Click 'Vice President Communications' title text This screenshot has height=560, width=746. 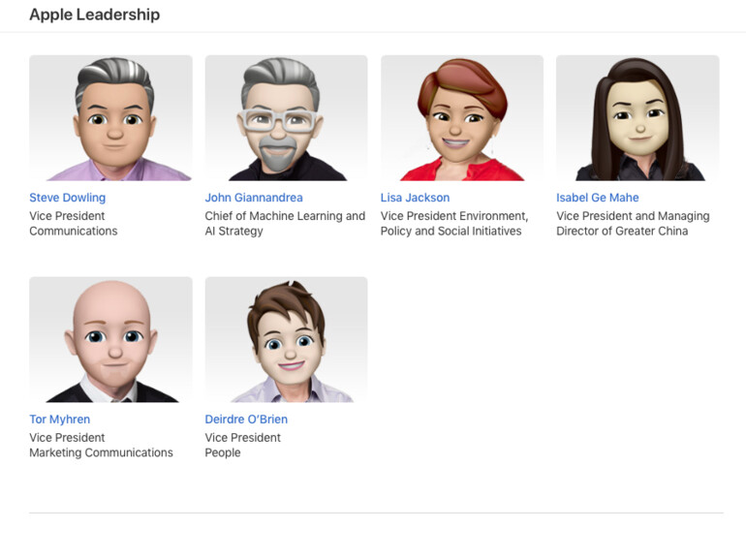[x=74, y=223]
